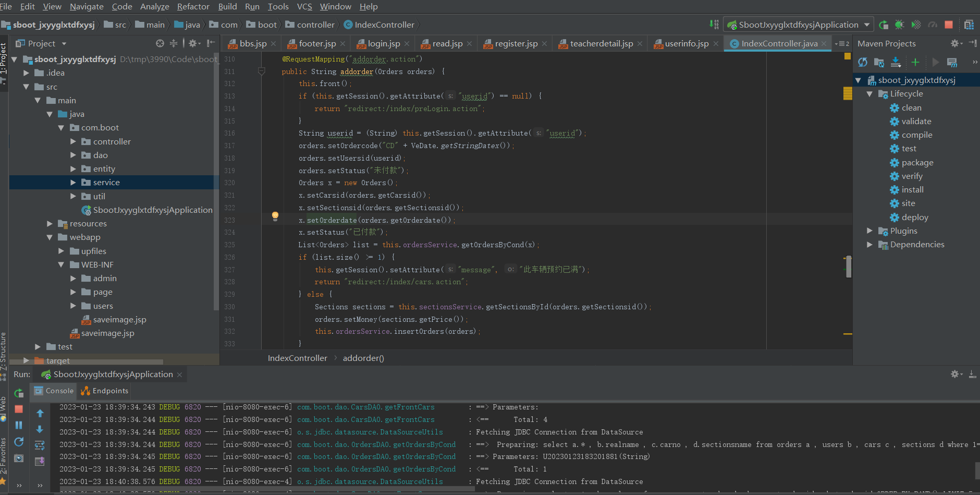Pause output icon in Run panel

pyautogui.click(x=19, y=425)
